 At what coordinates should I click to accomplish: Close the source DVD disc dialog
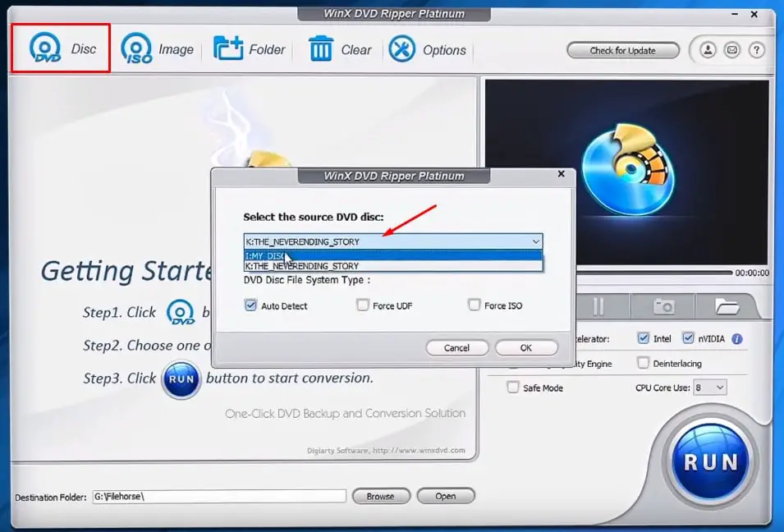(561, 173)
